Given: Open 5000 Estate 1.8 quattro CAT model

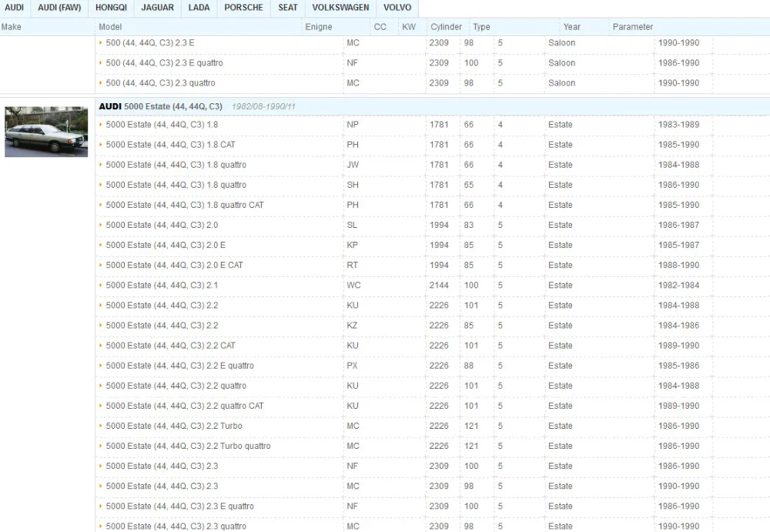Looking at the screenshot, I should [185, 206].
